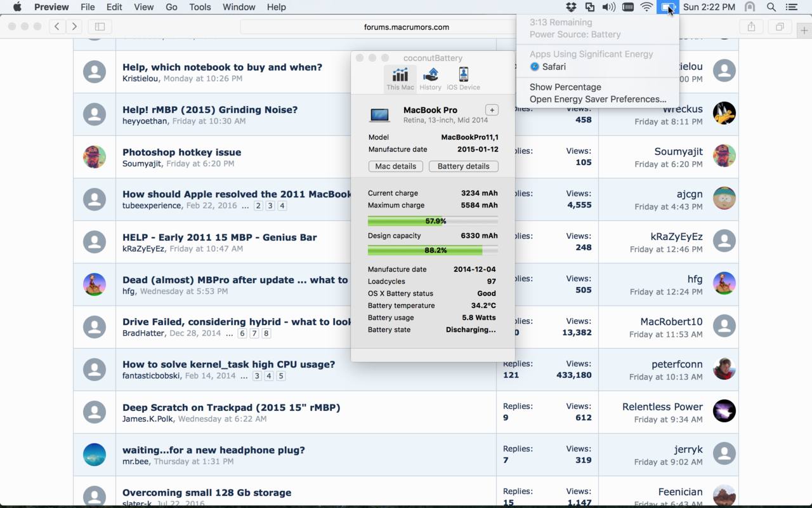
Task: Open Photoshop hotkey issue thread
Action: tap(181, 152)
